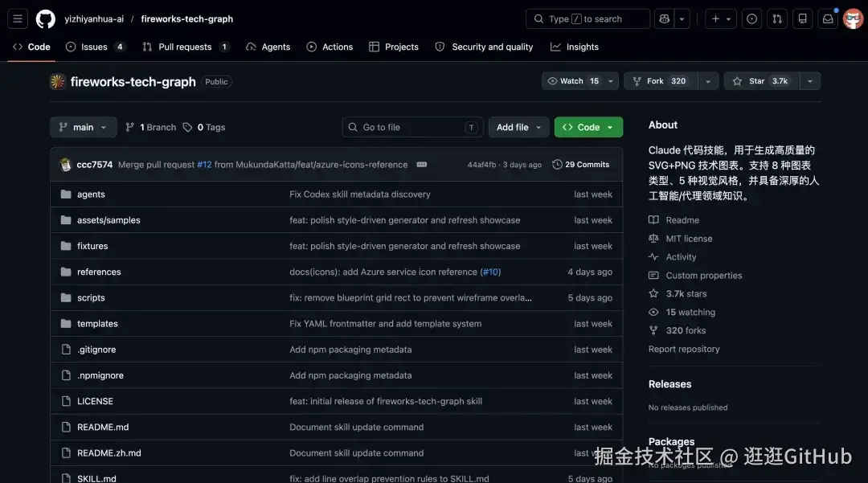This screenshot has width=868, height=483.
Task: Open the hamburger navigation menu
Action: click(x=18, y=18)
